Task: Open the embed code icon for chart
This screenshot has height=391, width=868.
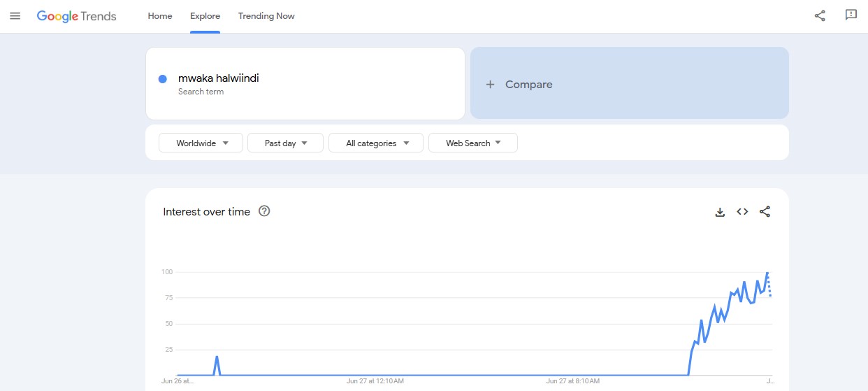Action: tap(742, 212)
